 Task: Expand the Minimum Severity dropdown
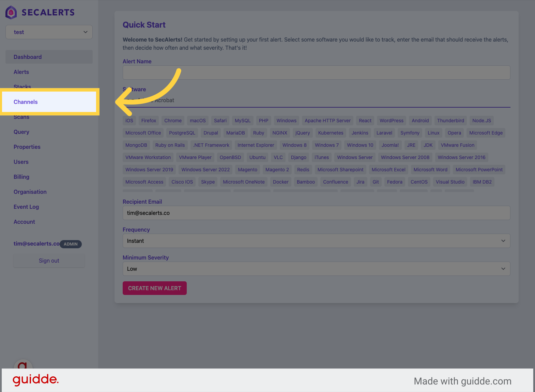coord(316,269)
